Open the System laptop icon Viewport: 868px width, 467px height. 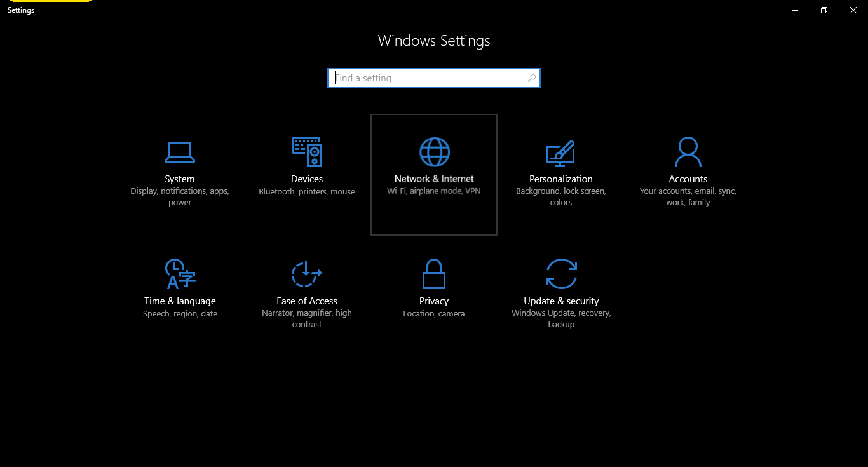[x=180, y=152]
